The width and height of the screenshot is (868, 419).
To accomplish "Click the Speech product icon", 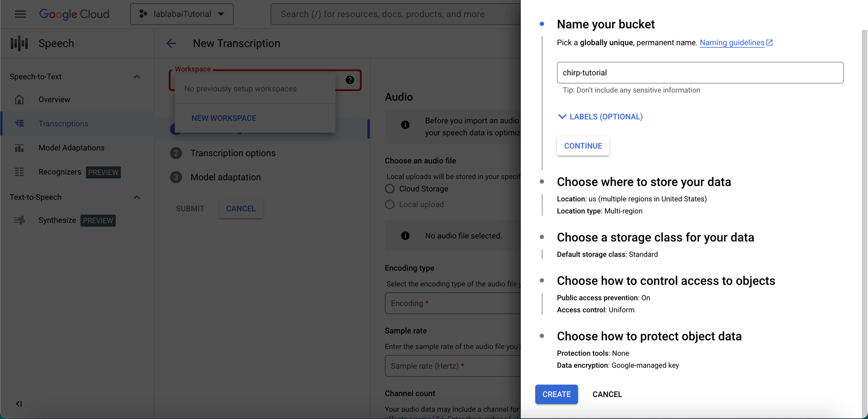I will pos(19,43).
